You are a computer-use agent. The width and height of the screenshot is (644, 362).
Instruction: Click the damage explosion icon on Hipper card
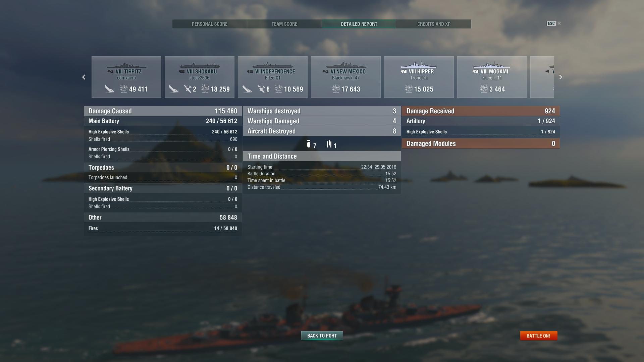coord(409,89)
